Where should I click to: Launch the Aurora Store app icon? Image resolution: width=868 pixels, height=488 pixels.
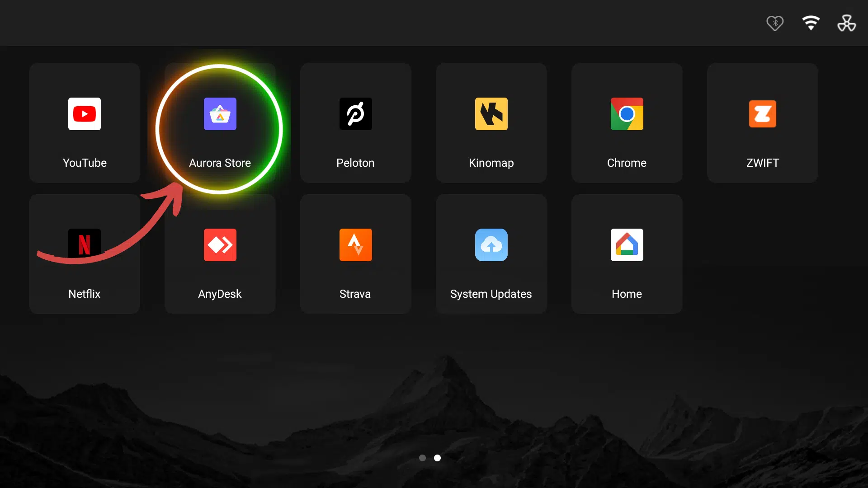pyautogui.click(x=220, y=114)
